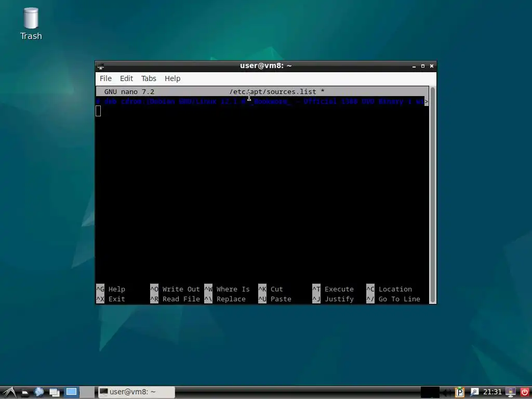Click the ^T Execute shortcut label
This screenshot has height=399, width=532.
pos(333,289)
